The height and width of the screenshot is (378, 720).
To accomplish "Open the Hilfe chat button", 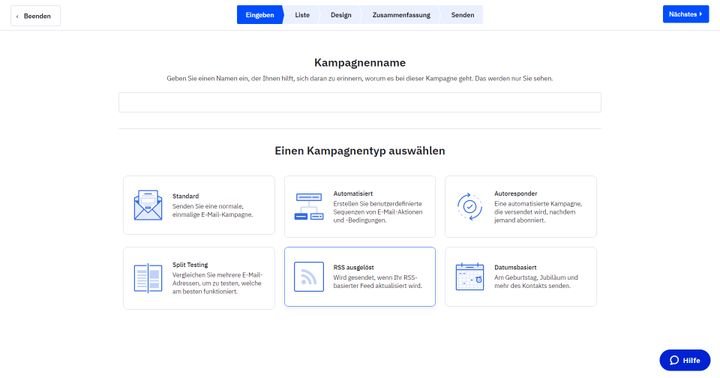I will [685, 360].
